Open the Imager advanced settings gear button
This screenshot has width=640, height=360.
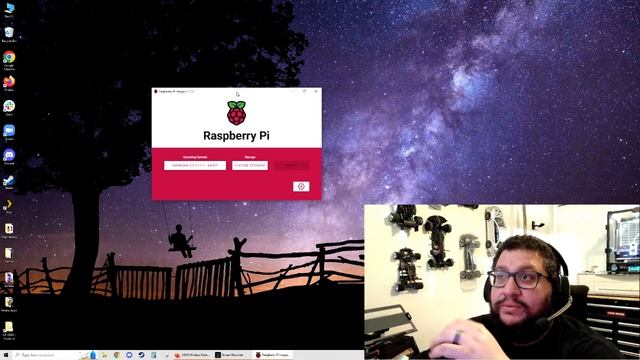301,187
